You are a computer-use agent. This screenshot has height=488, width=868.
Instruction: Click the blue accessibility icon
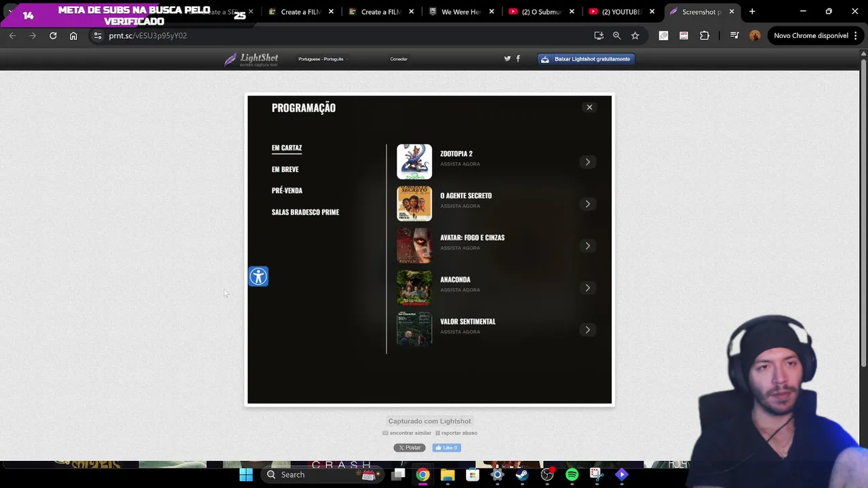tap(258, 277)
